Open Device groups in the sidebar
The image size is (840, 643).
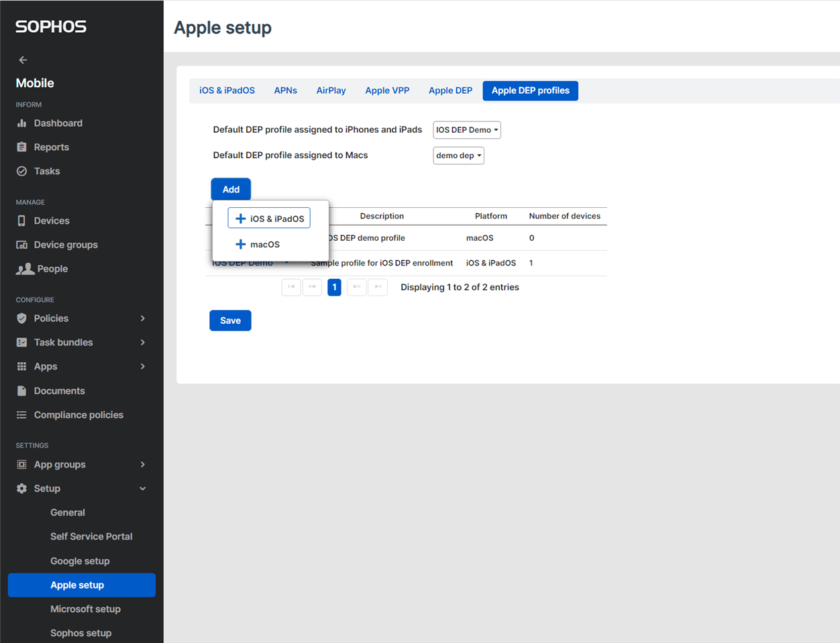tap(66, 245)
